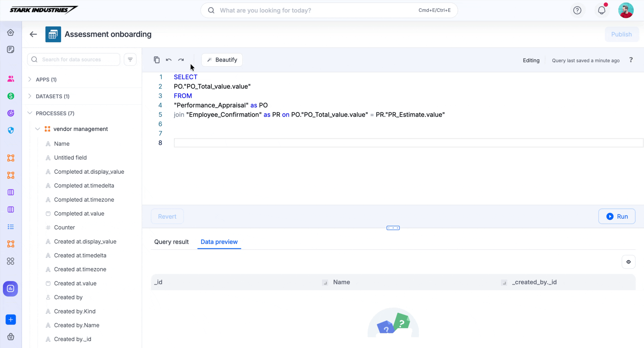Click the filter icon beside data source search

[130, 60]
